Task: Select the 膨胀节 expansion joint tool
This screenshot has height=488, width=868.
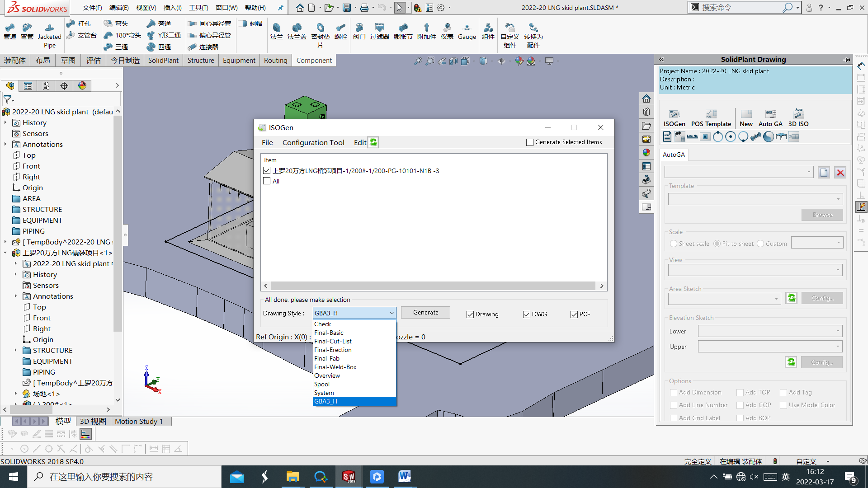Action: (x=403, y=31)
